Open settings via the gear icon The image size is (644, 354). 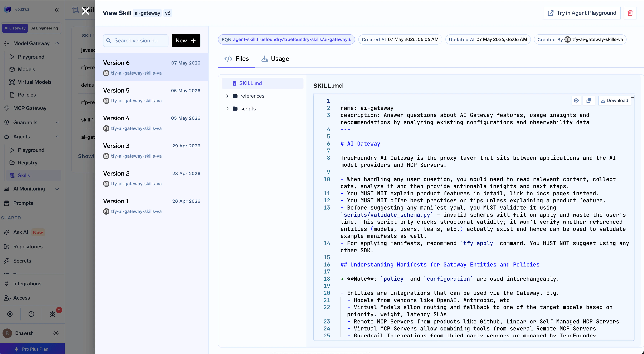point(10,314)
